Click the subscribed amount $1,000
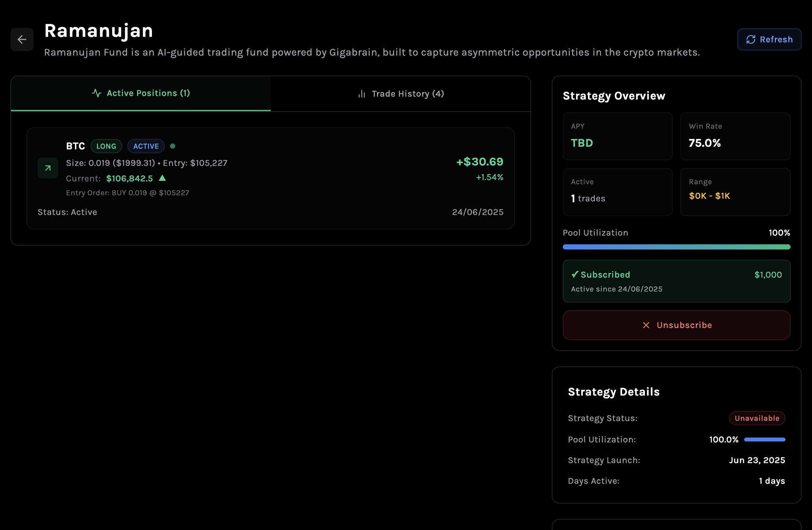The image size is (812, 530). (768, 275)
